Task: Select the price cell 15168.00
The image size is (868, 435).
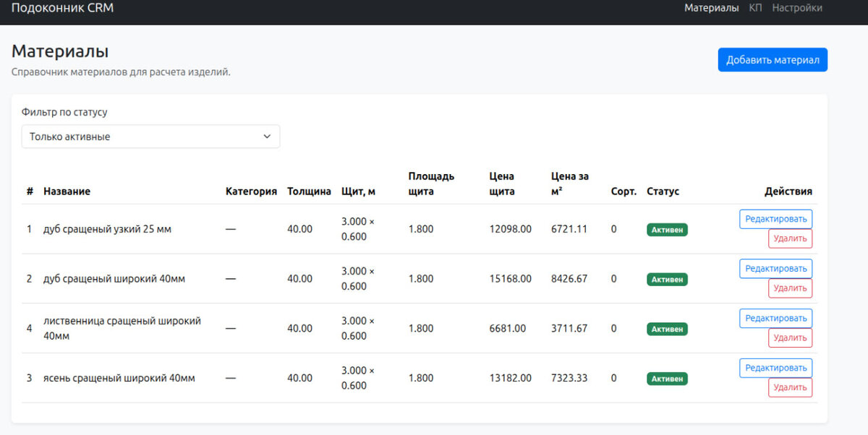Action: tap(511, 279)
